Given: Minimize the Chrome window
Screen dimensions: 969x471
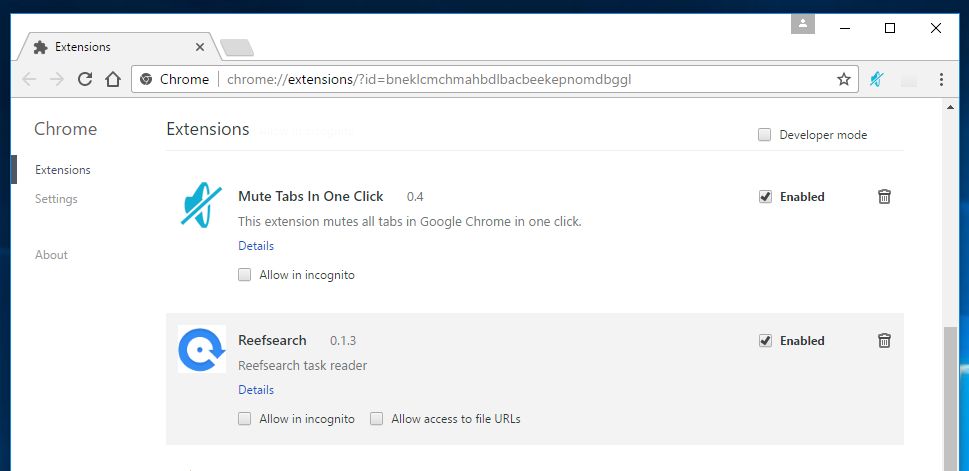Looking at the screenshot, I should 845,28.
